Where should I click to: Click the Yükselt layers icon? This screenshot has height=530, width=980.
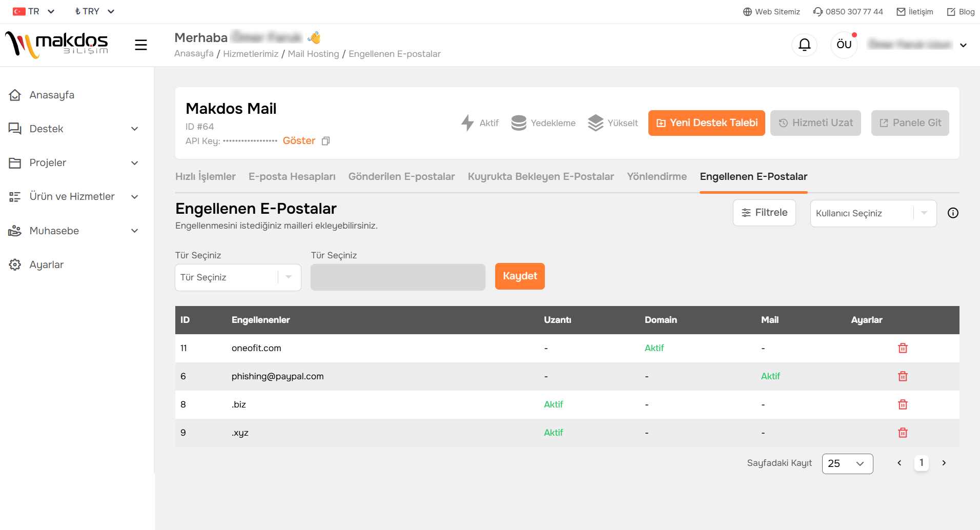596,123
